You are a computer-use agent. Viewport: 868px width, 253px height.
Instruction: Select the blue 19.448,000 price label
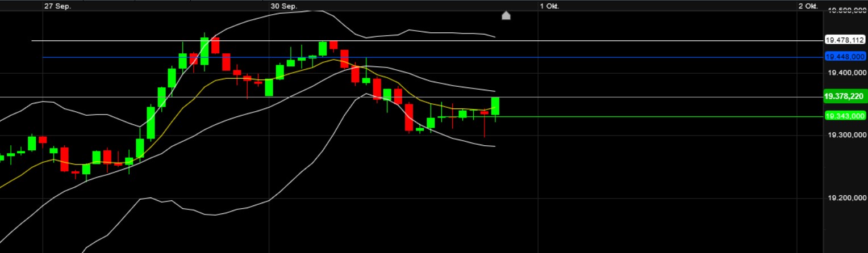click(x=845, y=57)
